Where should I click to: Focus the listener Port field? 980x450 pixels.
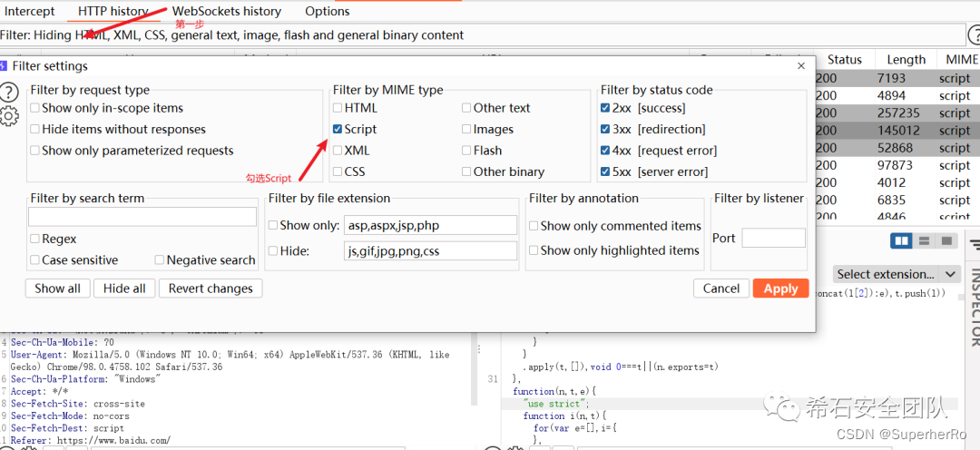(x=774, y=238)
